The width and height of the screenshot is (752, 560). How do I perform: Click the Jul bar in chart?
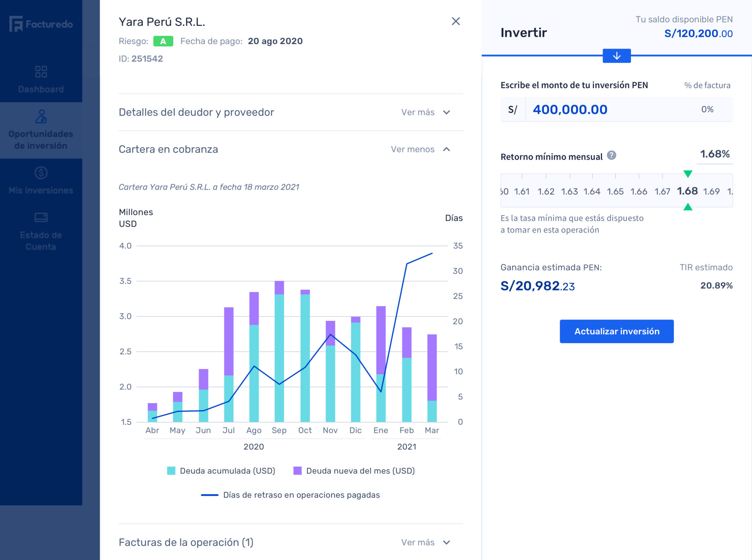[x=229, y=365]
